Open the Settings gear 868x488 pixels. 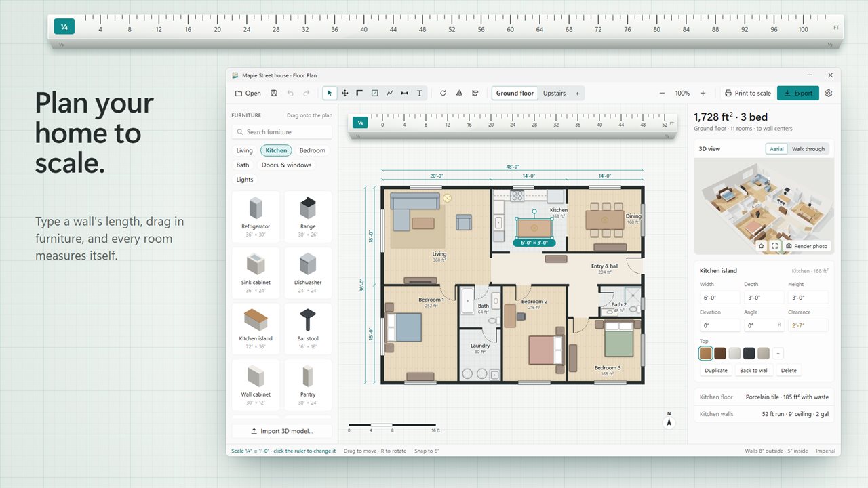point(828,94)
